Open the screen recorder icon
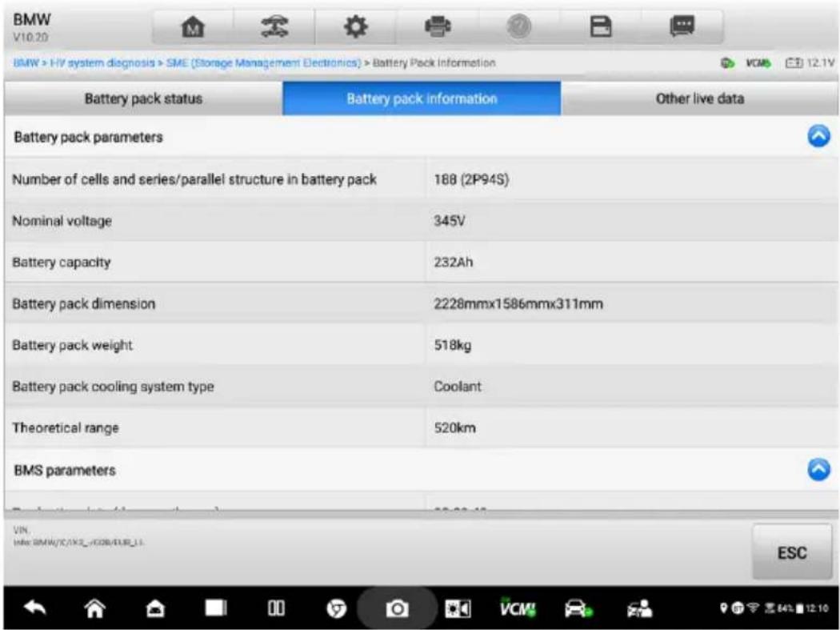840x630 pixels. (x=458, y=608)
